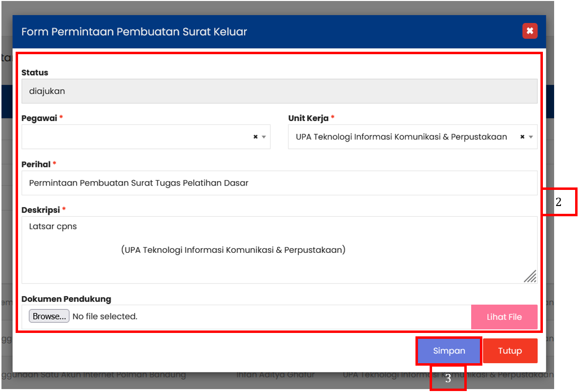Image resolution: width=580 pixels, height=392 pixels.
Task: Click the Unit Kerja field label
Action: coord(308,118)
